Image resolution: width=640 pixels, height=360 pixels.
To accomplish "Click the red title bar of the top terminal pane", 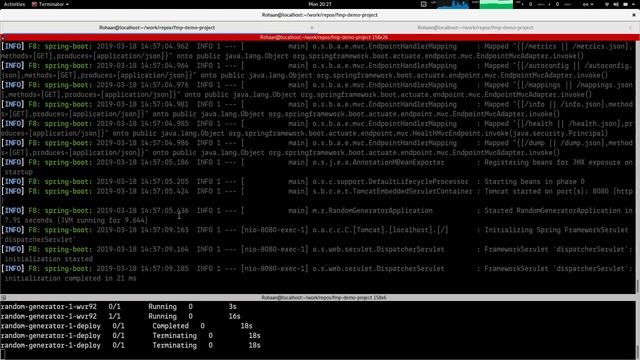I will [323, 37].
